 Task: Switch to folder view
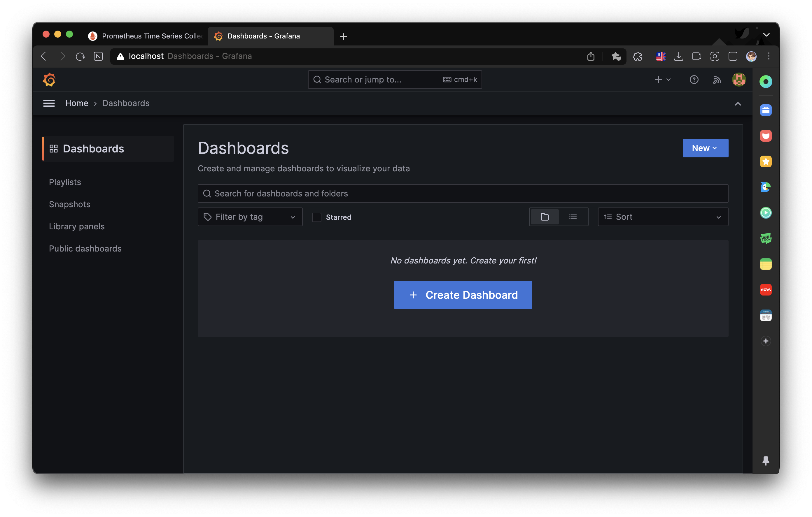(x=544, y=217)
